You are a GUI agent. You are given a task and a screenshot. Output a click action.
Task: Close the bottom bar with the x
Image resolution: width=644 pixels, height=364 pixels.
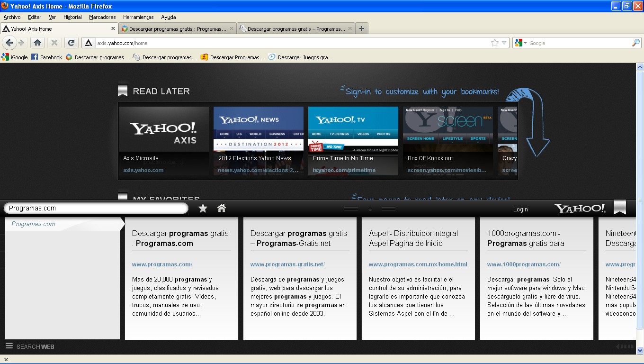pyautogui.click(x=6, y=360)
